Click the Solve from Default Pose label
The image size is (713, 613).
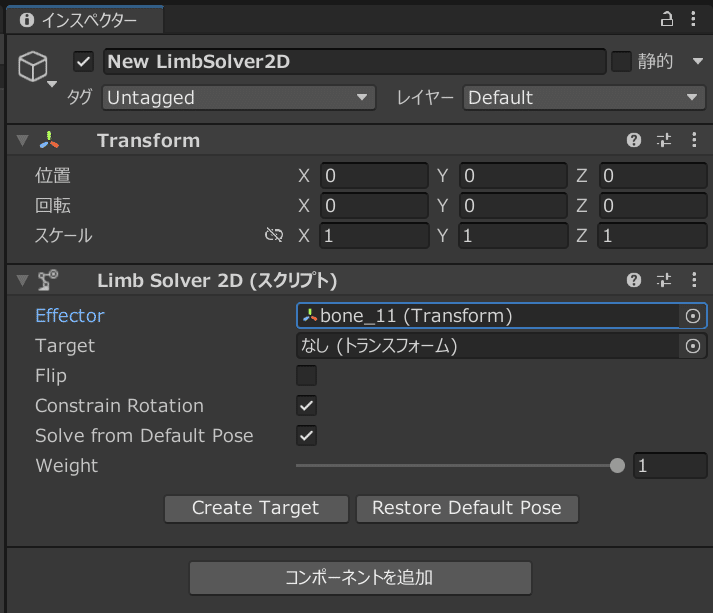pos(144,436)
